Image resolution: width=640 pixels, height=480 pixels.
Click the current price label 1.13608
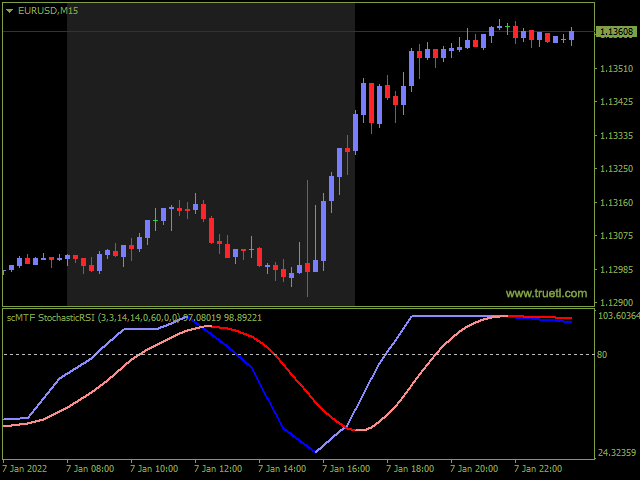(x=617, y=32)
